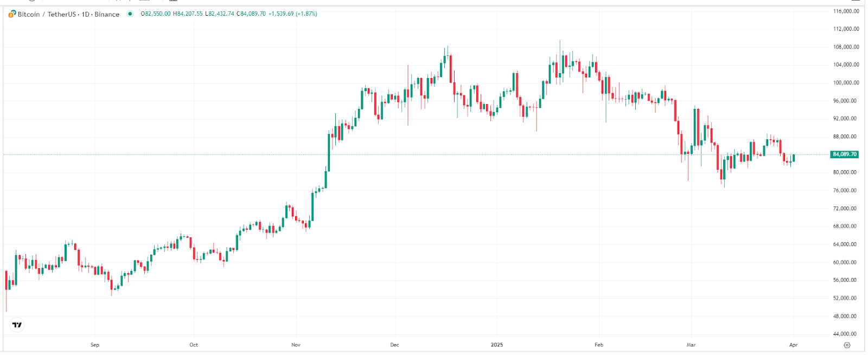Viewport: 868px width, 355px height.
Task: Select the Mar label on time axis
Action: click(x=692, y=344)
